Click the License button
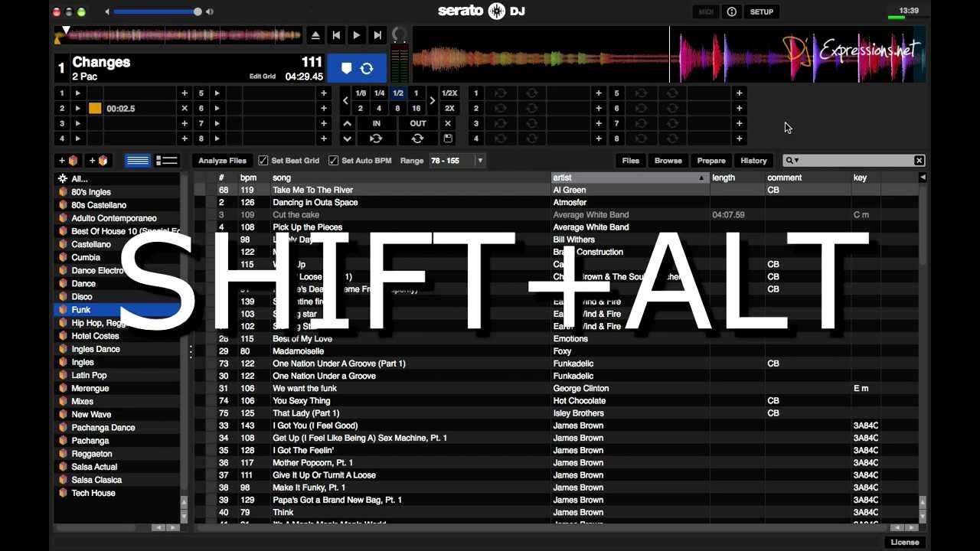 pos(904,543)
